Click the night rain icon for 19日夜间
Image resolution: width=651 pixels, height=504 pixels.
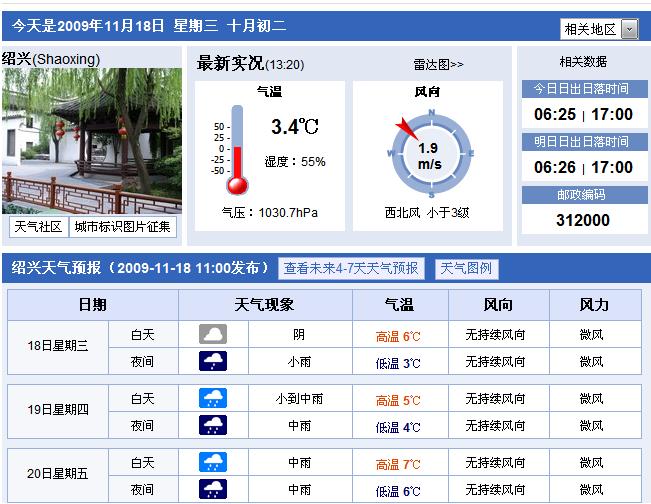coord(213,425)
